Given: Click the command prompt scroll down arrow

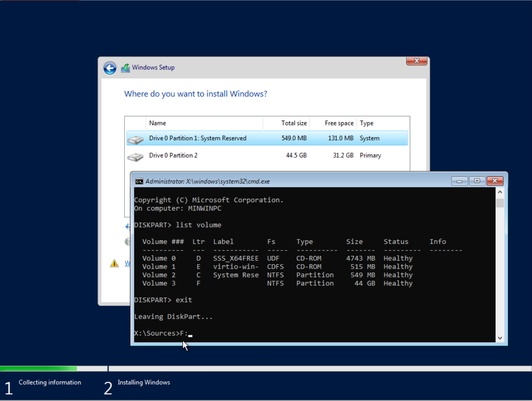Looking at the screenshot, I should click(500, 338).
